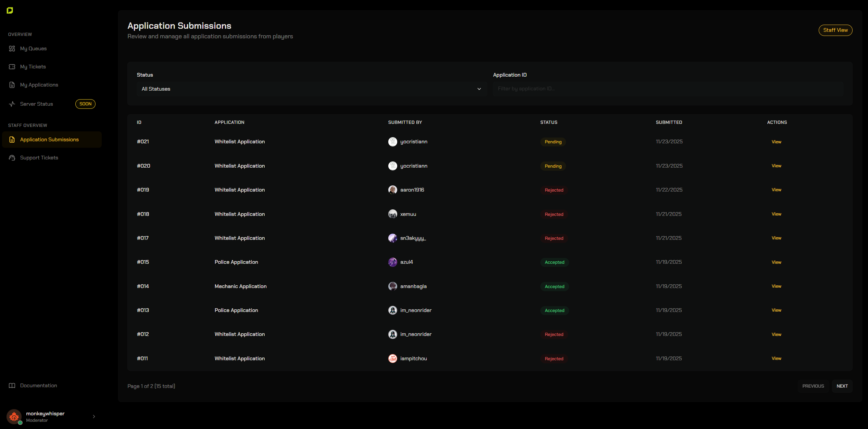Expand the monkeywhisper user menu chevron
Screen dimensions: 868x429
coord(94,416)
